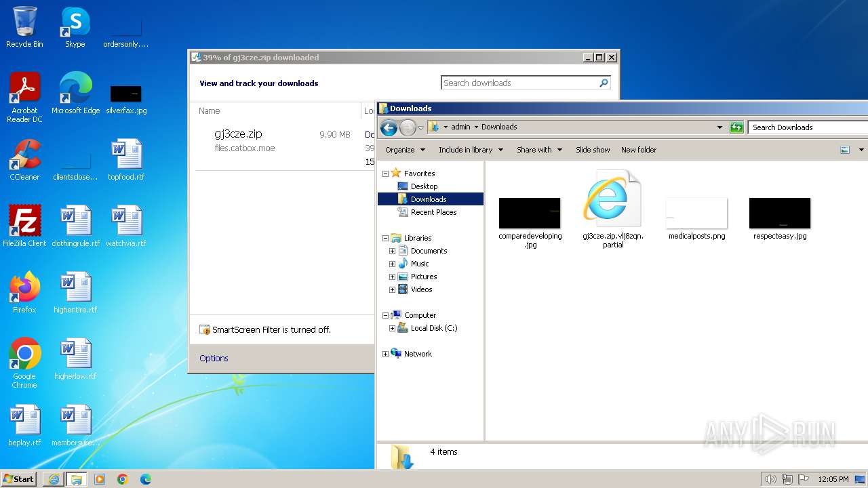Image resolution: width=868 pixels, height=488 pixels.
Task: Open Internet Explorer from taskbar
Action: [54, 479]
